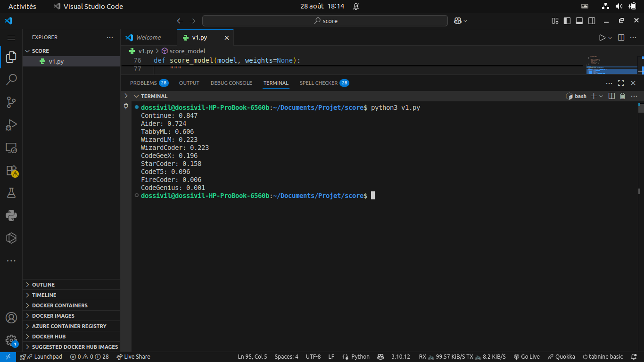Switch to the PROBLEMS tab

pos(149,83)
